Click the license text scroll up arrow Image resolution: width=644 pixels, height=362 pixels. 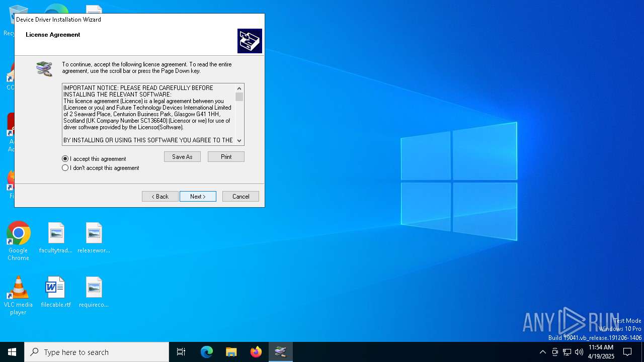click(x=239, y=88)
